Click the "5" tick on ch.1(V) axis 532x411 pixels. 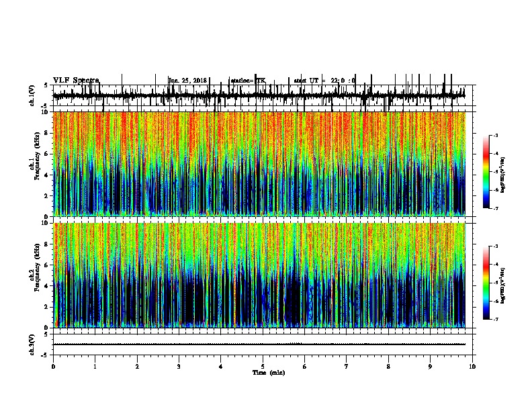tap(46, 85)
